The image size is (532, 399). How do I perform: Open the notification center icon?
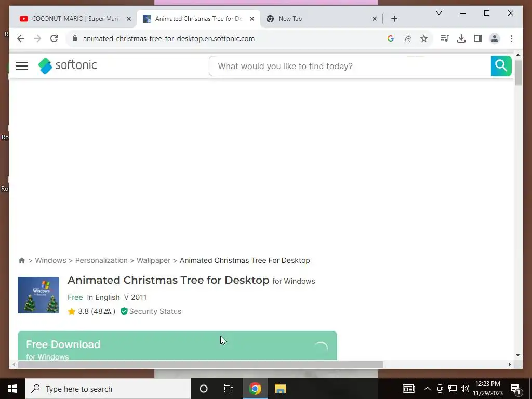point(515,389)
